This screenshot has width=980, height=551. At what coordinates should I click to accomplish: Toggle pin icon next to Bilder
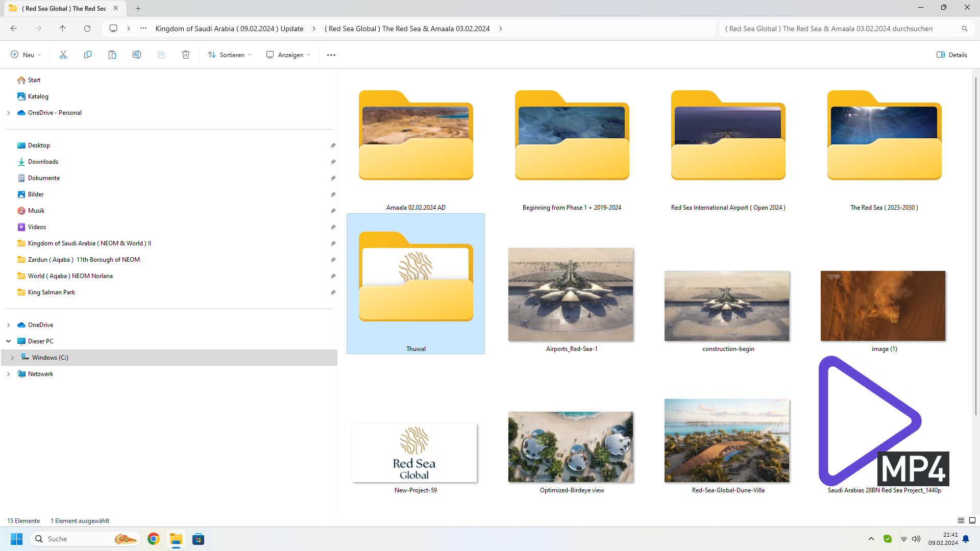pos(333,194)
